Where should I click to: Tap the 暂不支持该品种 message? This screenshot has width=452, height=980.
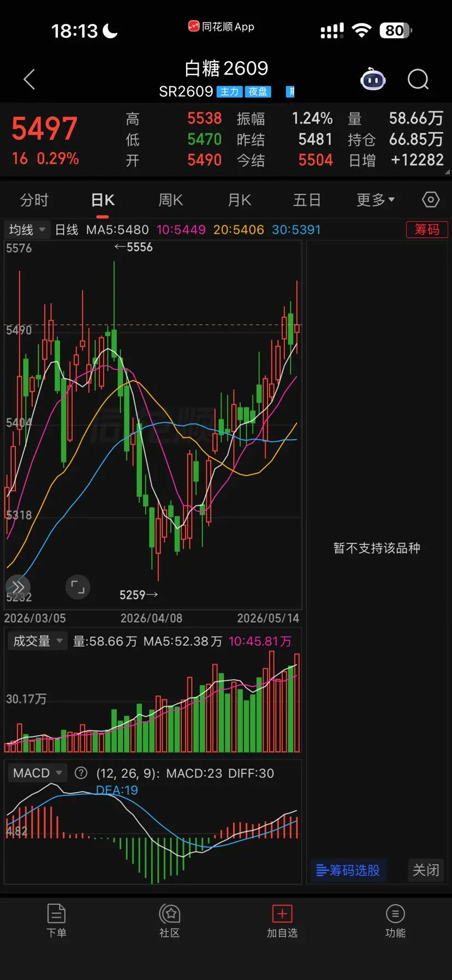tap(377, 548)
